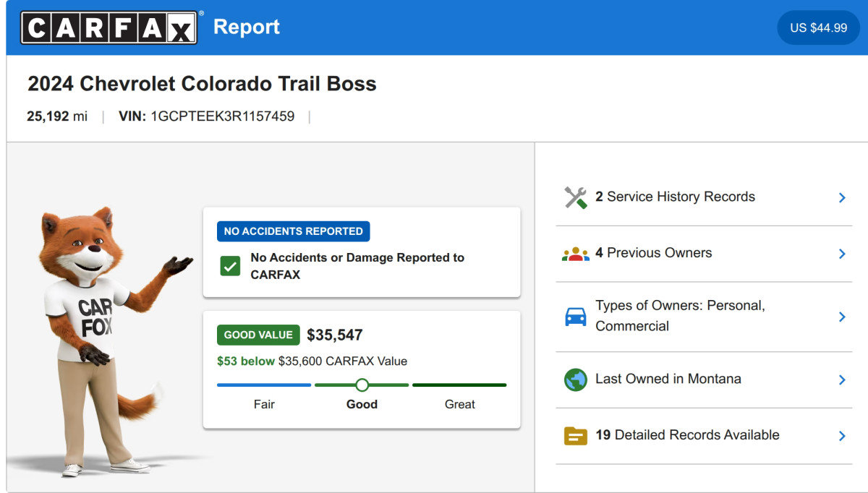Click the "Great" value label
The width and height of the screenshot is (868, 493).
pyautogui.click(x=460, y=404)
